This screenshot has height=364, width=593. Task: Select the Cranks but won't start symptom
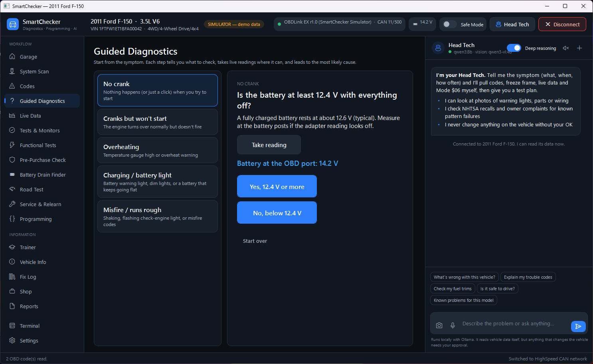coord(158,122)
